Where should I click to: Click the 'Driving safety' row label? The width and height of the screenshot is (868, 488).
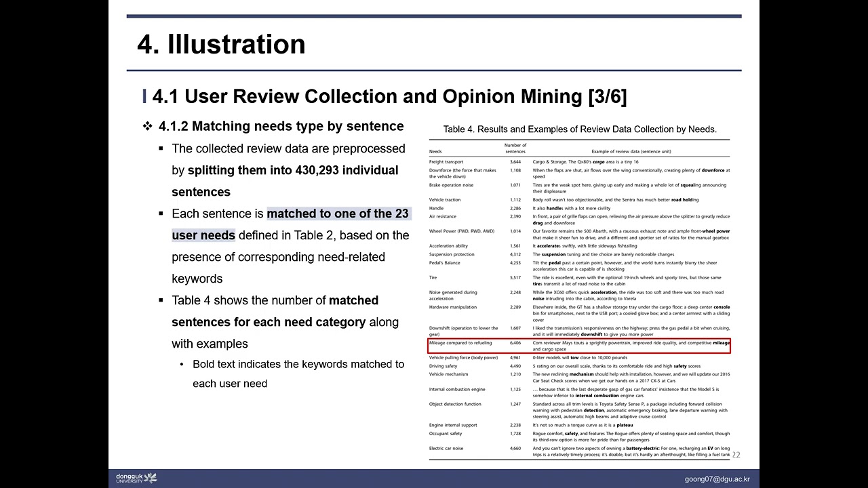coord(443,366)
